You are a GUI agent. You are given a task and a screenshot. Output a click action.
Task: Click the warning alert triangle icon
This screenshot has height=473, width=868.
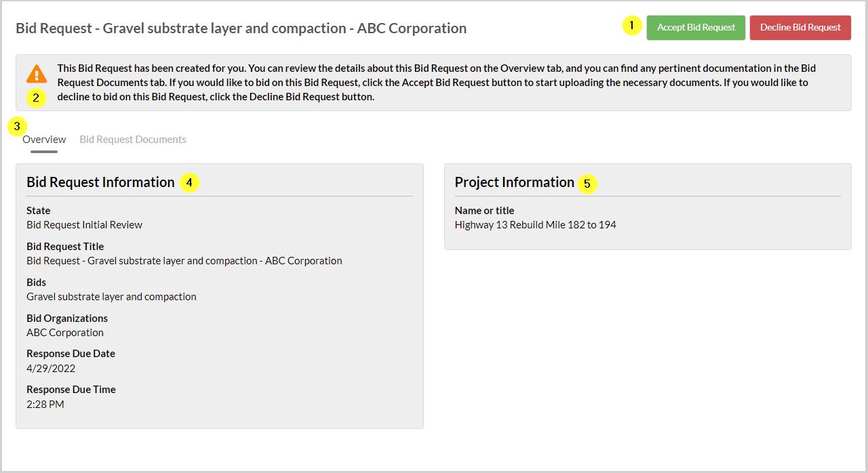click(x=37, y=74)
